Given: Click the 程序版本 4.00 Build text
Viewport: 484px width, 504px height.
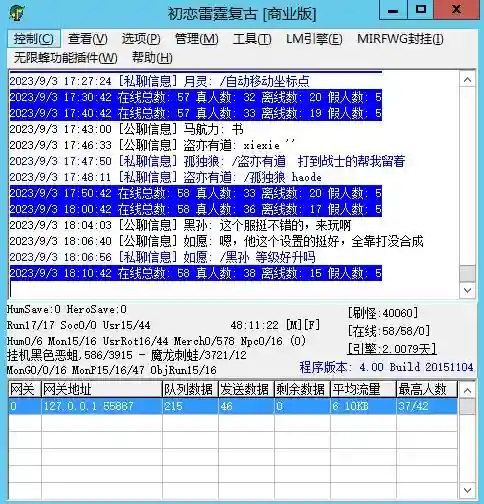Looking at the screenshot, I should coord(386,367).
